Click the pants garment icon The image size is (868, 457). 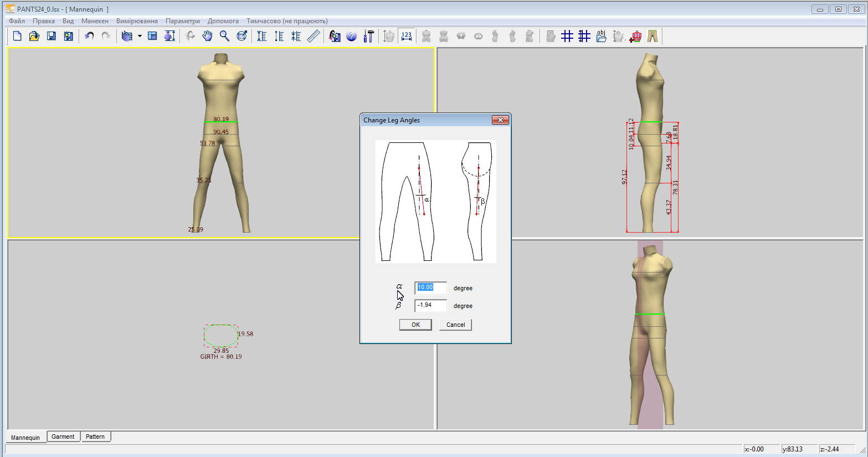click(x=653, y=37)
